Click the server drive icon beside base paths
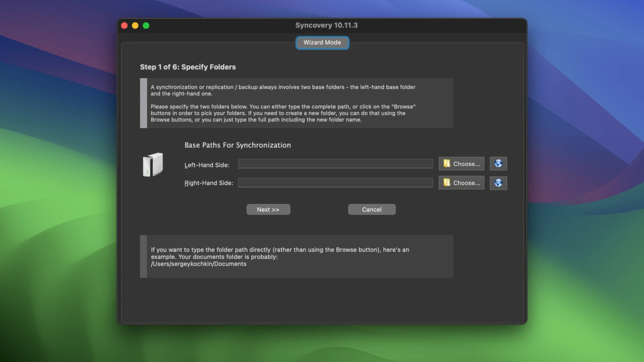The height and width of the screenshot is (362, 644). (153, 165)
